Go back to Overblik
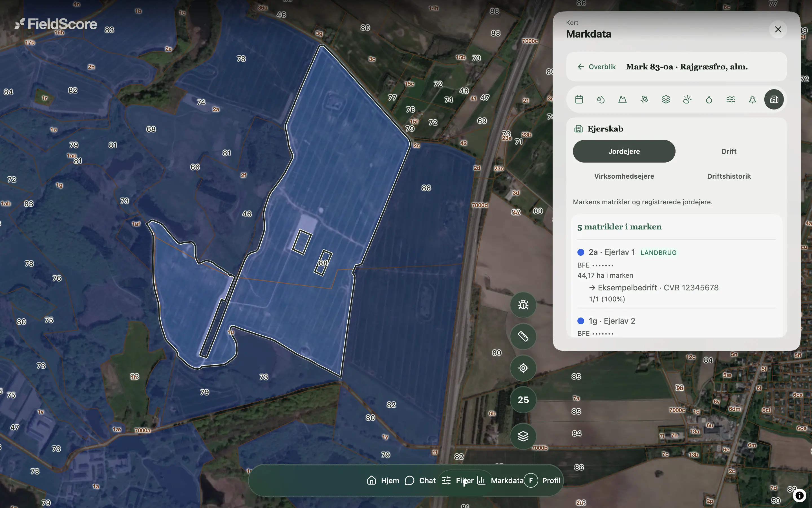Image resolution: width=812 pixels, height=508 pixels. (x=596, y=67)
